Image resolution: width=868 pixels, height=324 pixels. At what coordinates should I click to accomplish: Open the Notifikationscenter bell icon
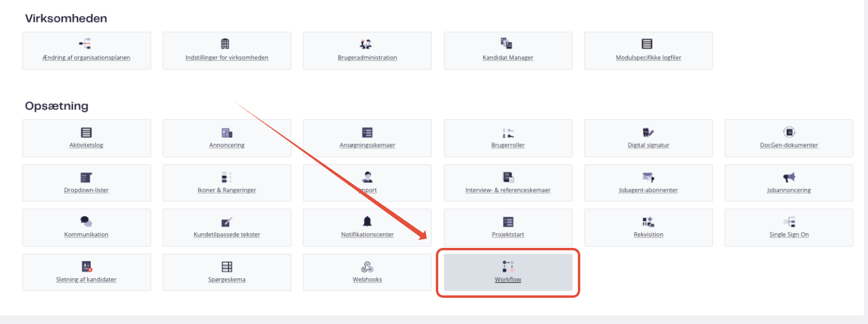[x=367, y=222]
